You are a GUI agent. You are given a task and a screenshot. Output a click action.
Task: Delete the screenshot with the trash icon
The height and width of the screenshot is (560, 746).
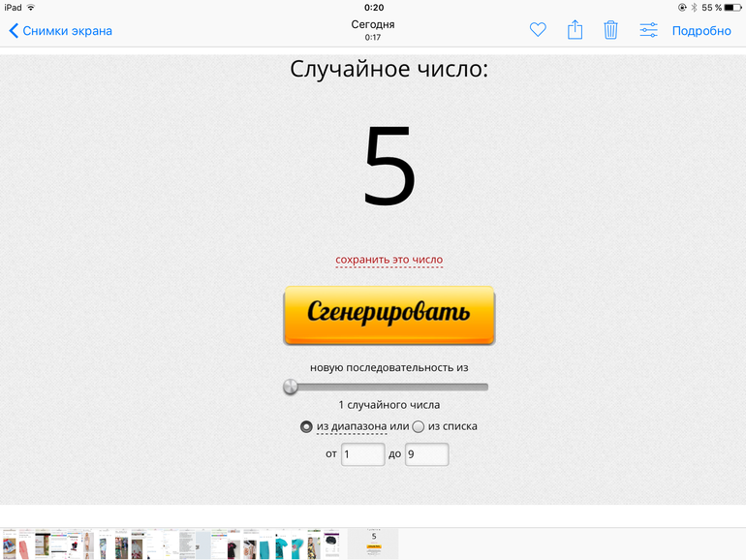click(x=610, y=30)
